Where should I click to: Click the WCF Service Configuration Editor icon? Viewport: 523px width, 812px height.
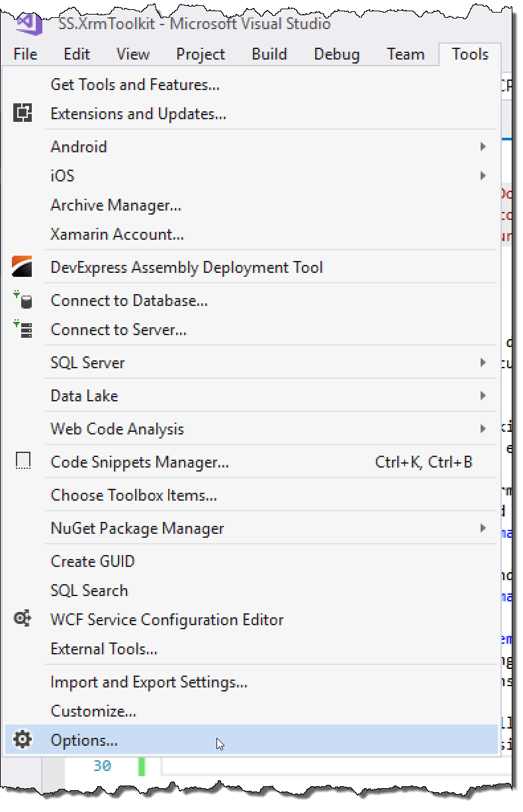click(x=23, y=619)
